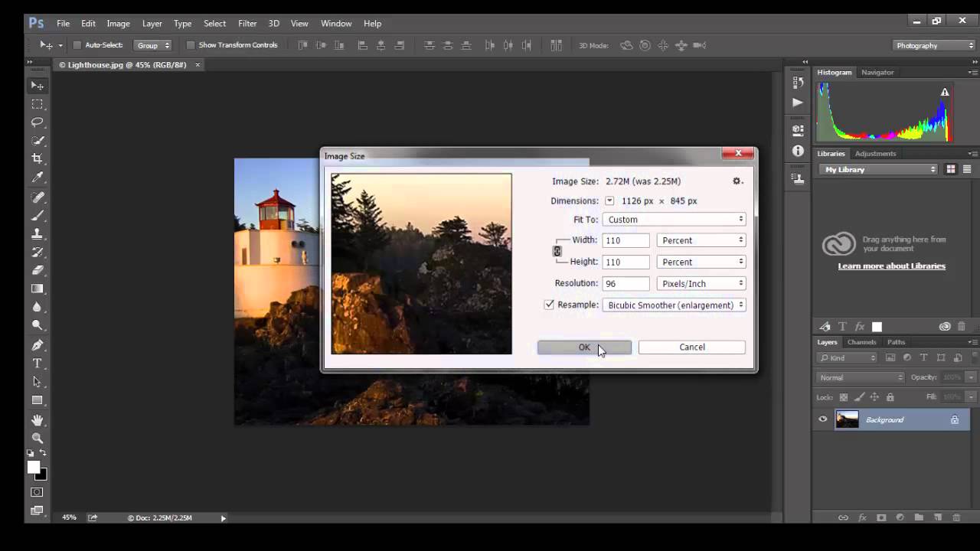
Task: Open the Window menu
Action: tap(336, 24)
